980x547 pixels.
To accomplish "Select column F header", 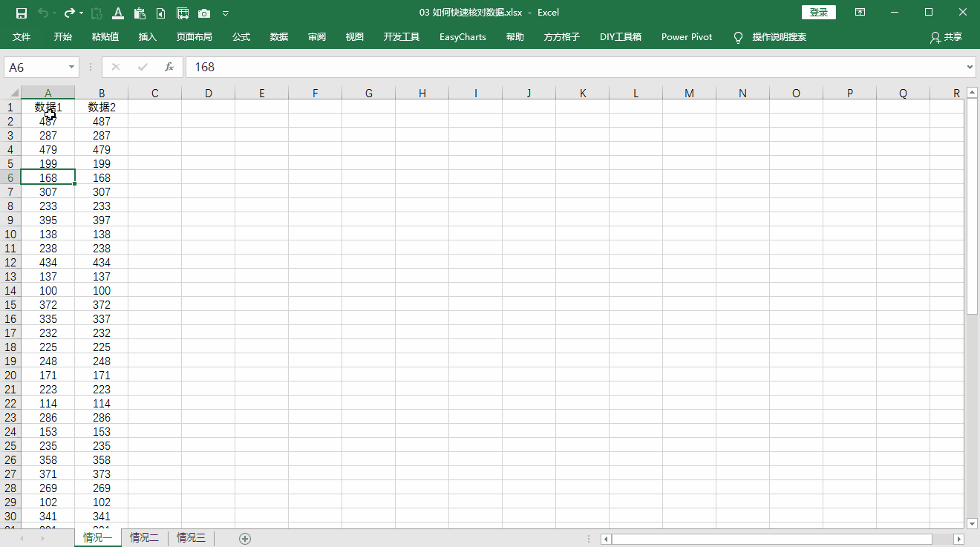I will (316, 93).
